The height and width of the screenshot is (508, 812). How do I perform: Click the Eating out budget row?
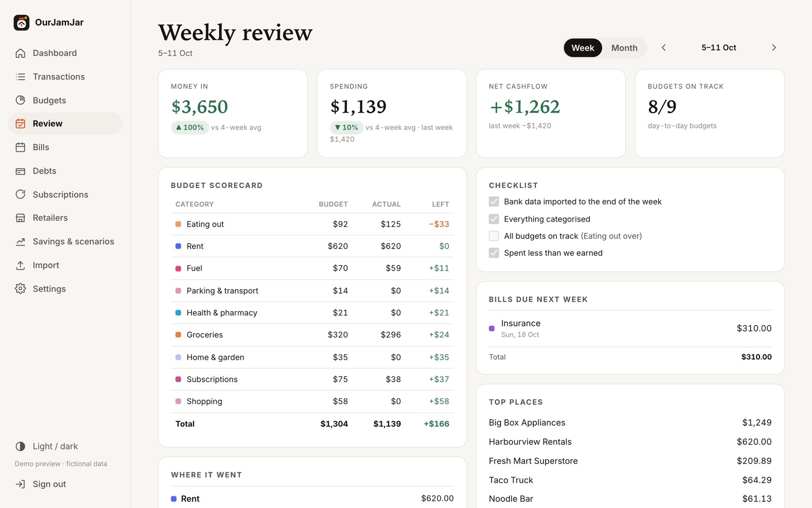pyautogui.click(x=312, y=224)
